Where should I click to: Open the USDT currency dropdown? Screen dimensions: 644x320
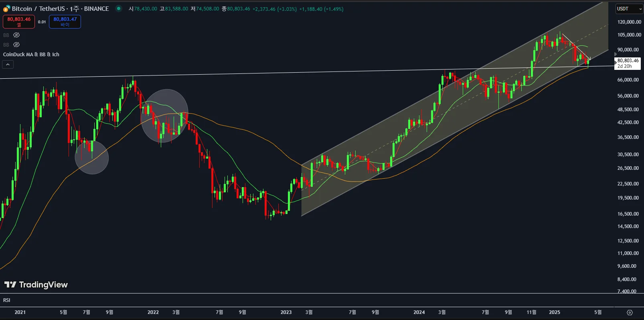click(x=629, y=9)
